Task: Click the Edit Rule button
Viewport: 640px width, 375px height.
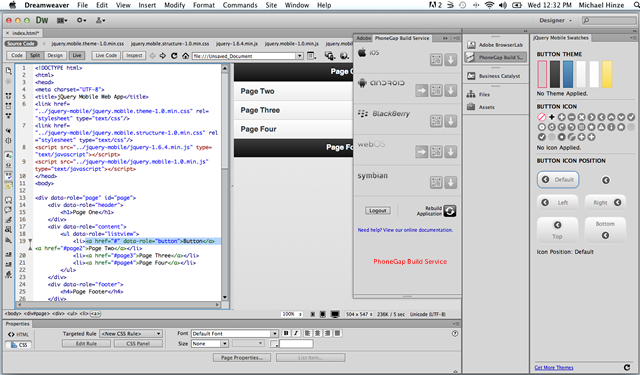Action: 86,344
